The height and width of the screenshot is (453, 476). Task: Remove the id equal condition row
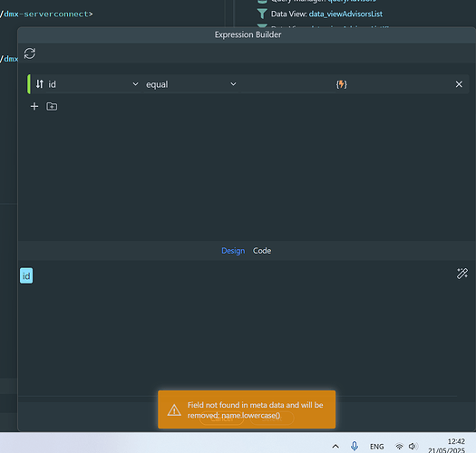tap(459, 84)
